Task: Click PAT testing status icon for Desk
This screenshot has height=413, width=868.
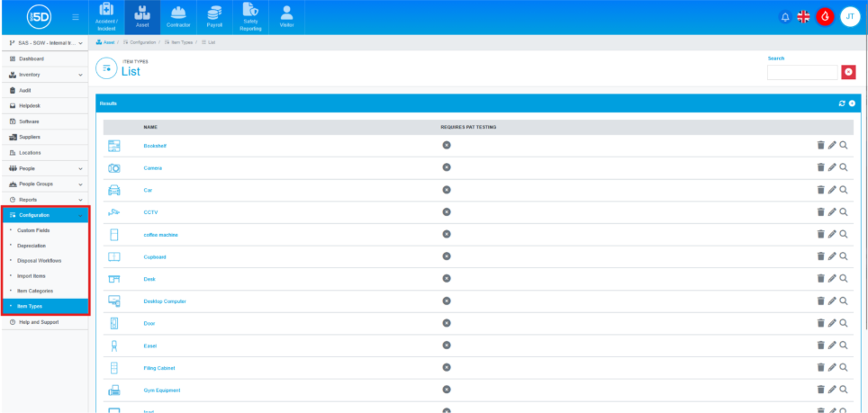Action: point(447,279)
